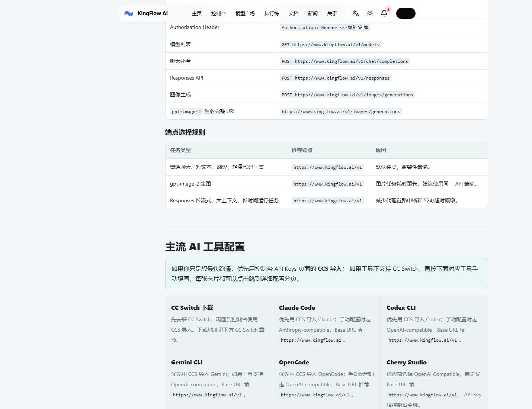Open 新闻 in the navbar
Image resolution: width=532 pixels, height=409 pixels.
click(x=313, y=13)
